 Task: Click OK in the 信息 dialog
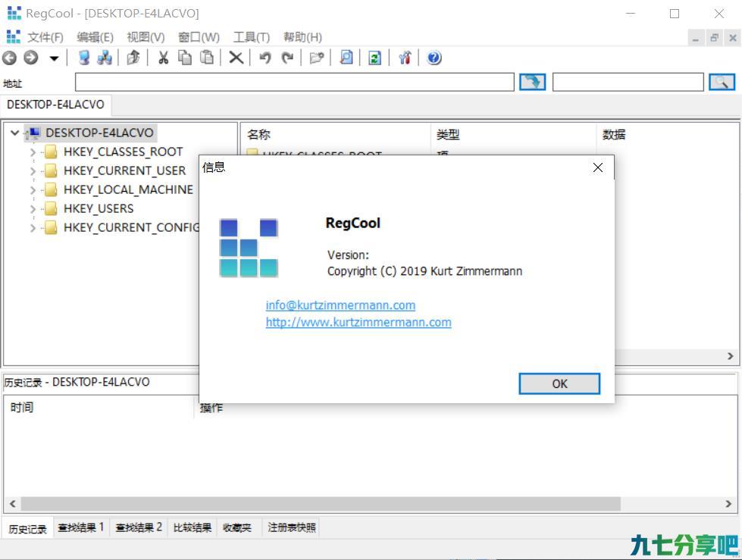(x=559, y=383)
